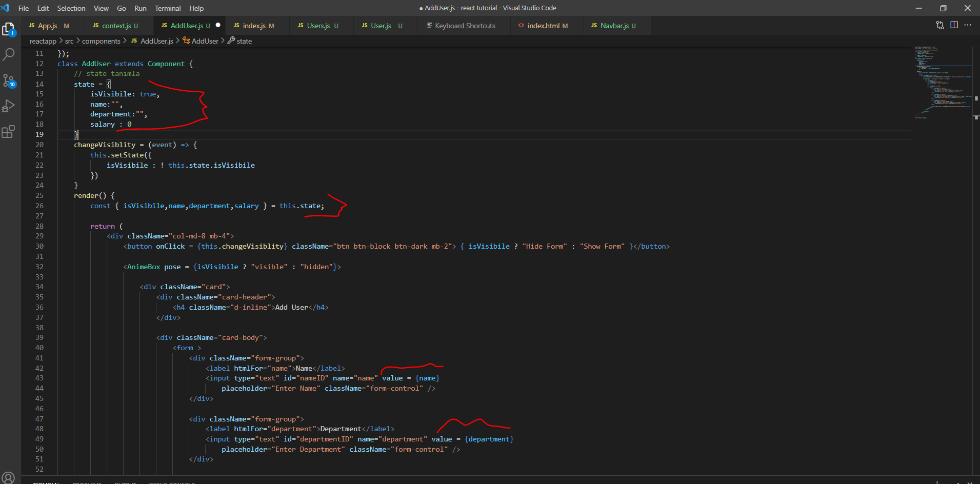980x484 pixels.
Task: Switch to the Navbar.js tab
Action: pyautogui.click(x=614, y=26)
